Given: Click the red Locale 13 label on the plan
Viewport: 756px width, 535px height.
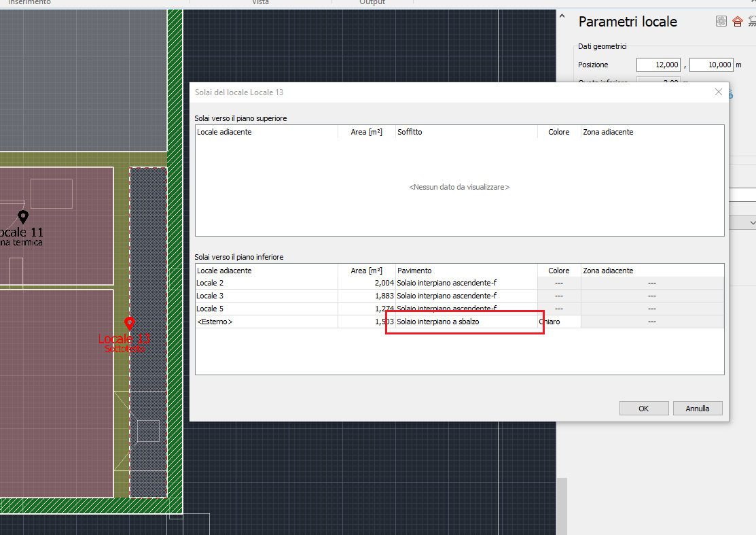Looking at the screenshot, I should 124,339.
